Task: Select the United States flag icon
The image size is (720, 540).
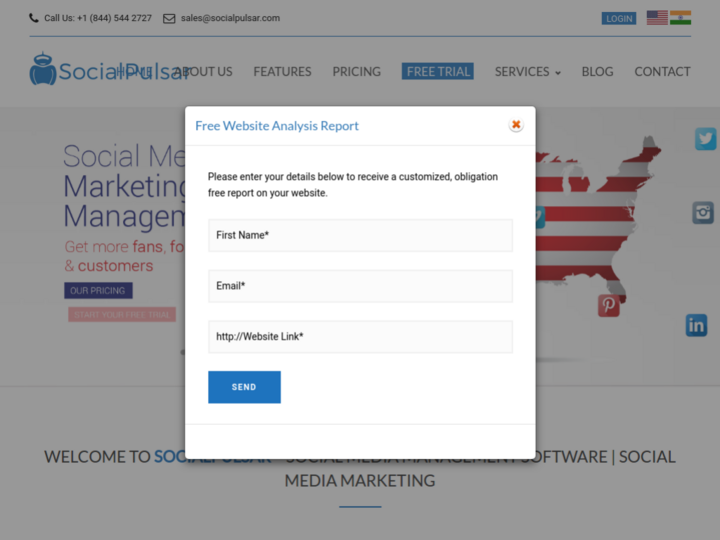Action: [657, 17]
